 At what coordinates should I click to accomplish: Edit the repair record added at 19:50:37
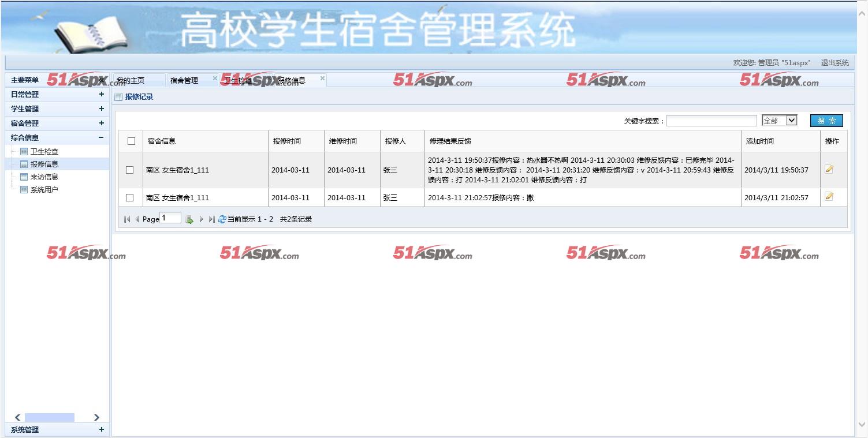829,169
